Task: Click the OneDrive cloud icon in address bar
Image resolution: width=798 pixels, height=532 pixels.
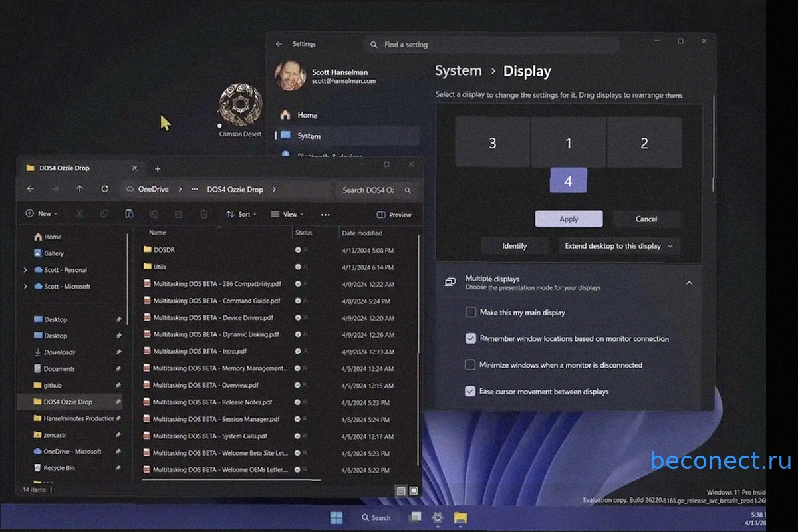Action: pos(130,189)
